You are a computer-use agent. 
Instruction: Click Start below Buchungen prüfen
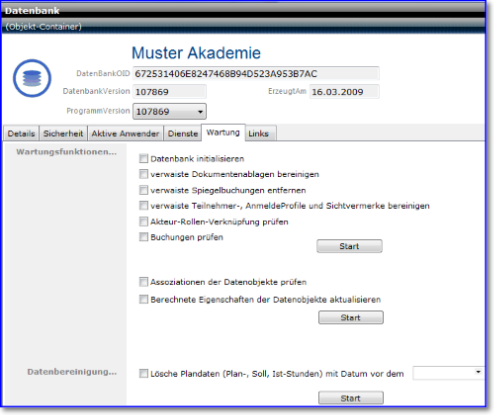coord(349,246)
